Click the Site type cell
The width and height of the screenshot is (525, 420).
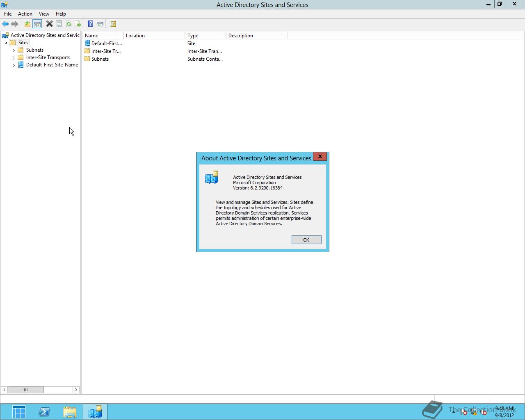[192, 43]
